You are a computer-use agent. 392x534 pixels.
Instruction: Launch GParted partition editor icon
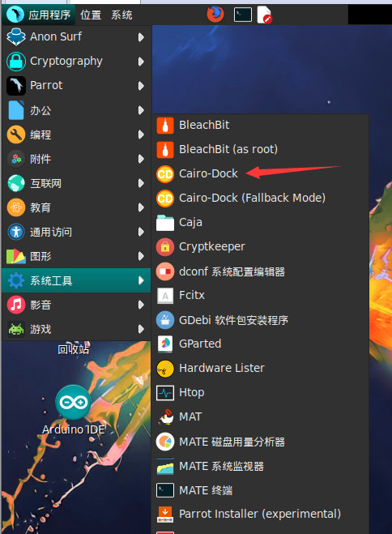click(x=165, y=344)
